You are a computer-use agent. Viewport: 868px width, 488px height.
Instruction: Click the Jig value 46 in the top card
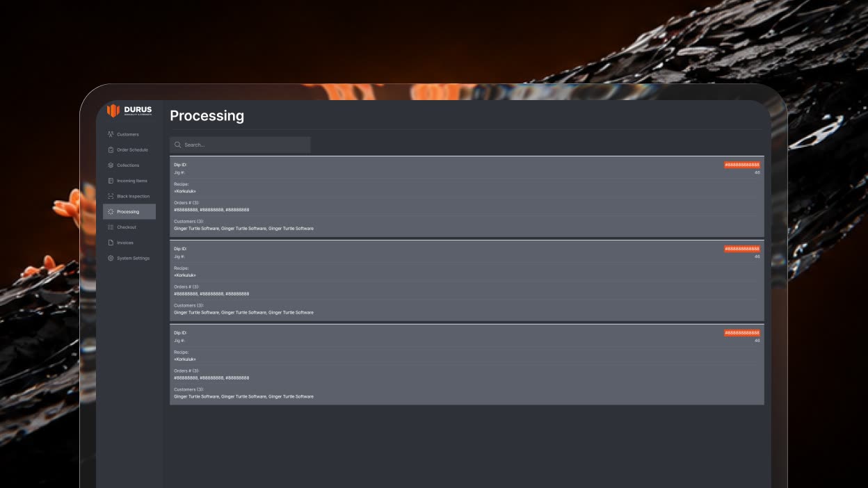tap(757, 172)
